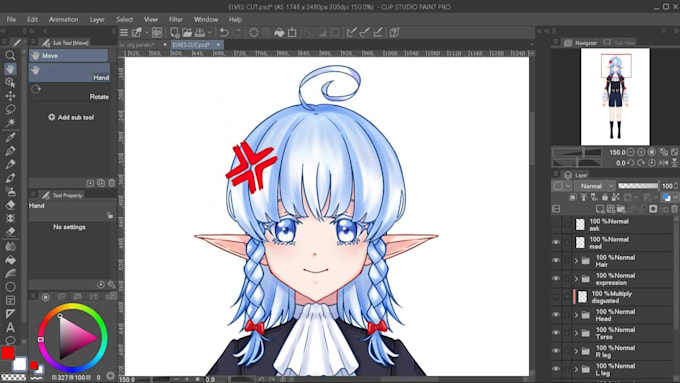Open the command bar hamburger menu
Image resolution: width=680 pixels, height=383 pixels.
tap(124, 33)
